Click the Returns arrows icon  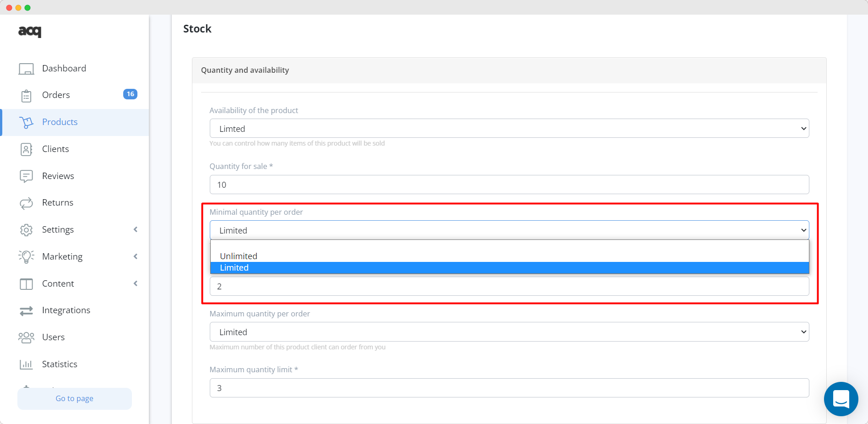[26, 203]
